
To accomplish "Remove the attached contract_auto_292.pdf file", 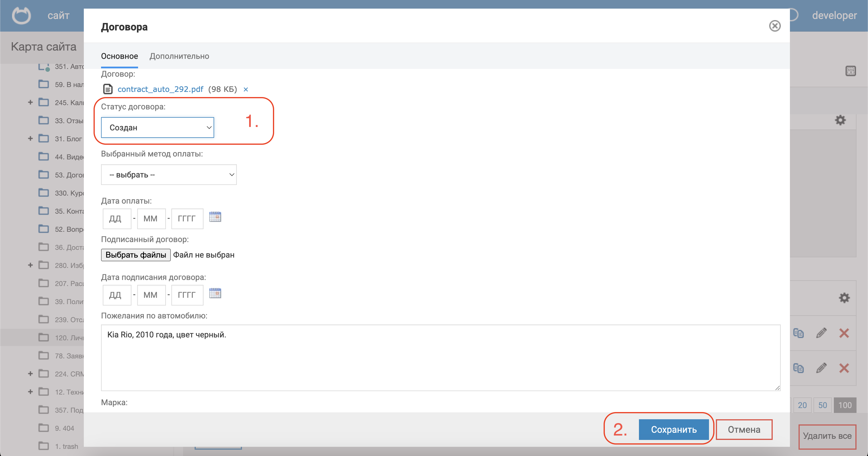I will (x=246, y=89).
